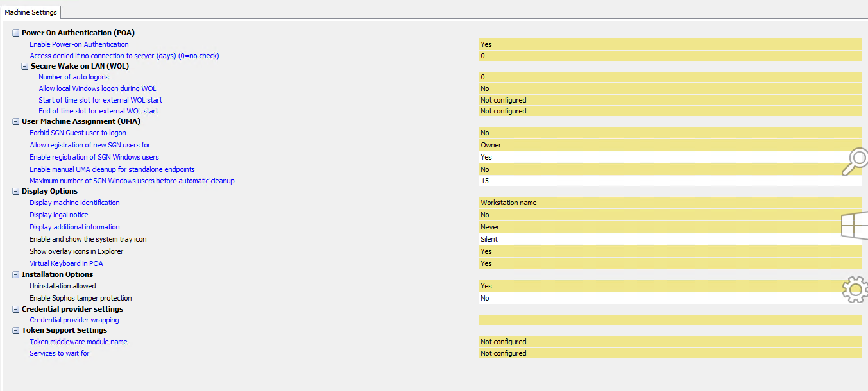Select the Display additional information setting
Image resolution: width=868 pixels, height=391 pixels.
(74, 227)
